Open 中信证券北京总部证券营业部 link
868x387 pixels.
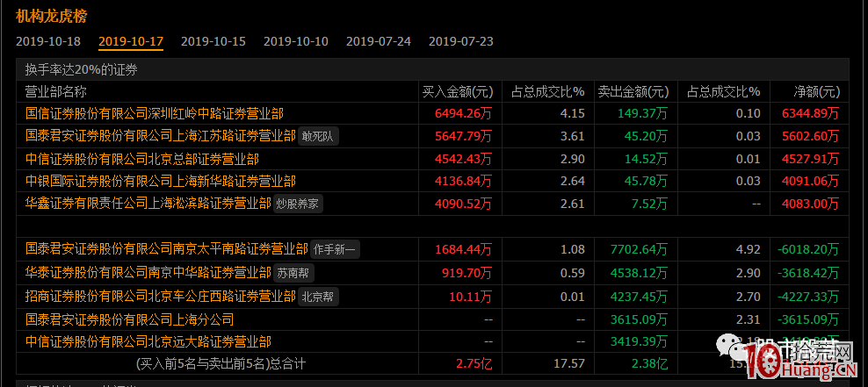coord(142,159)
